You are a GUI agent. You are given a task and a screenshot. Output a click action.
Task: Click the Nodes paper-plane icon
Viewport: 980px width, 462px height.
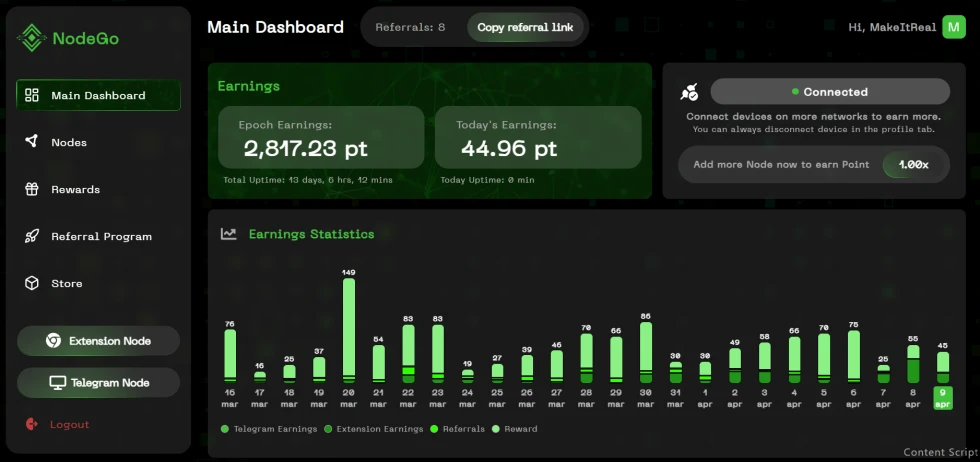31,141
